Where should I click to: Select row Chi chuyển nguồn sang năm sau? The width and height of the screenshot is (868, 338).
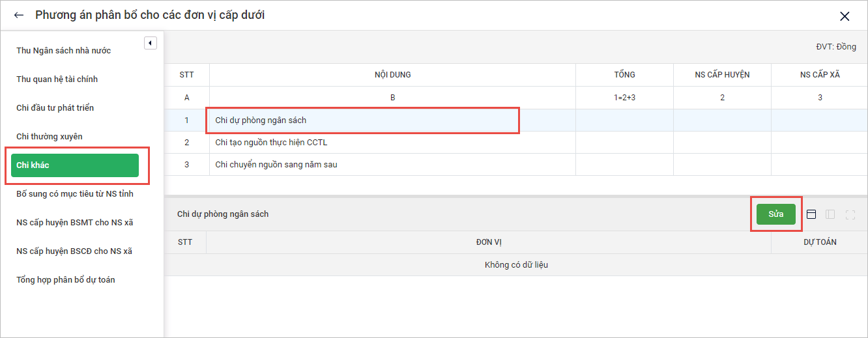click(x=276, y=165)
